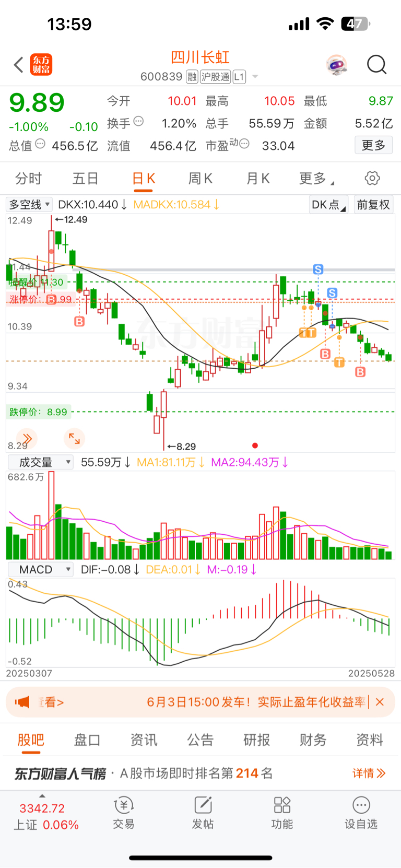Switch to 公告 tab

pos(200,740)
